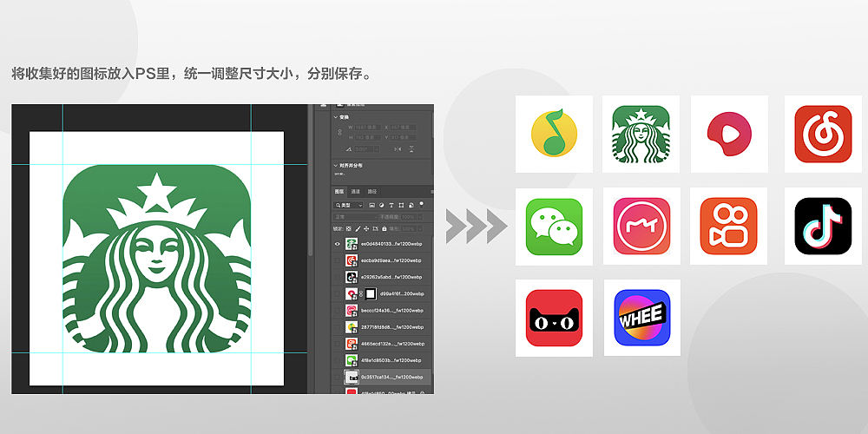Image resolution: width=868 pixels, height=434 pixels.
Task: Select the 4665ecd132e layer name
Action: click(x=392, y=343)
